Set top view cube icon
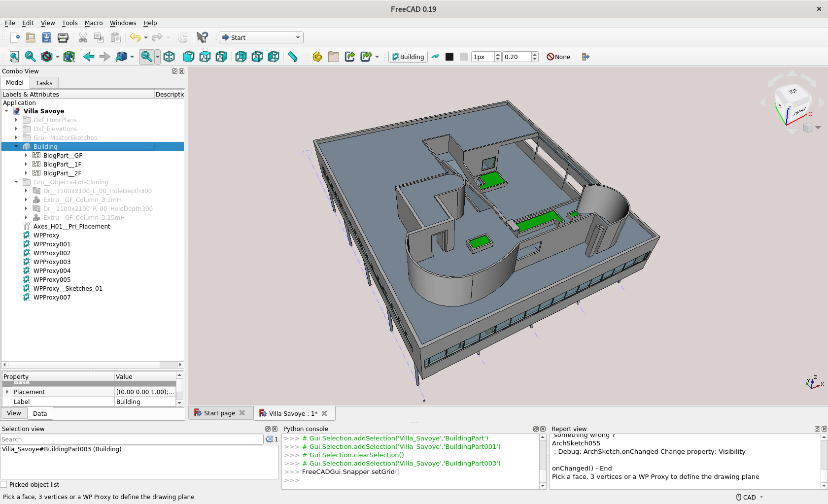 click(205, 57)
